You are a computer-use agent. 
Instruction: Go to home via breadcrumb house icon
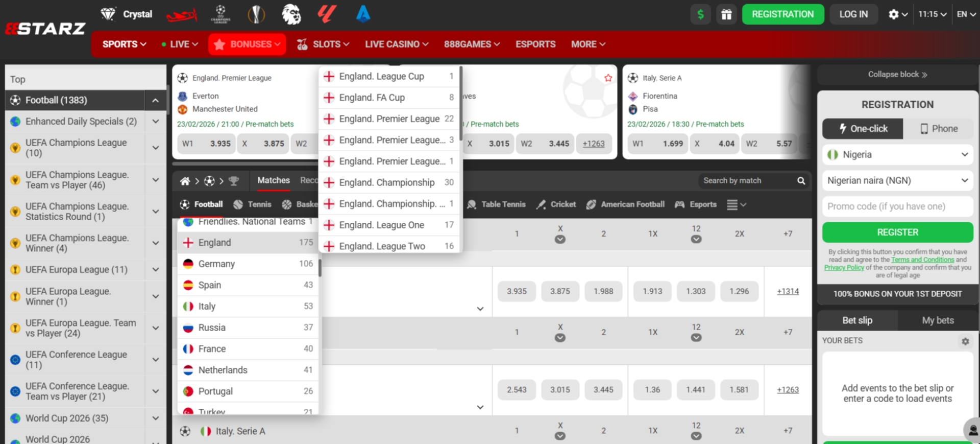coord(185,181)
